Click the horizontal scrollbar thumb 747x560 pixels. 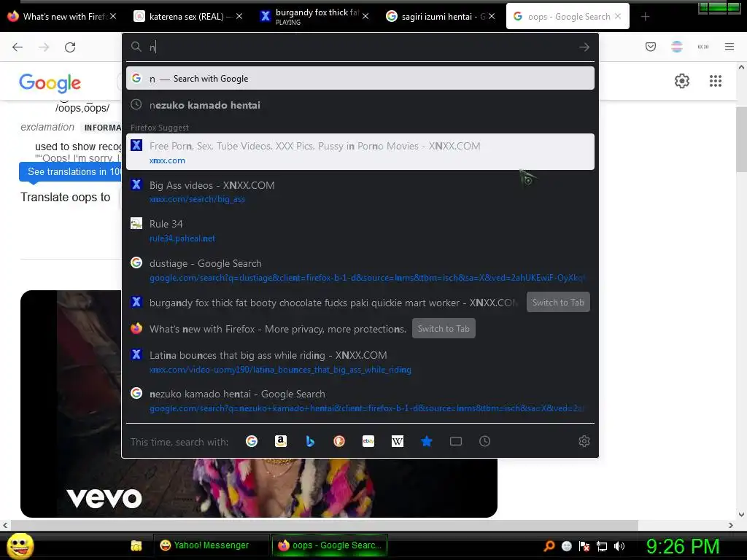click(x=325, y=525)
